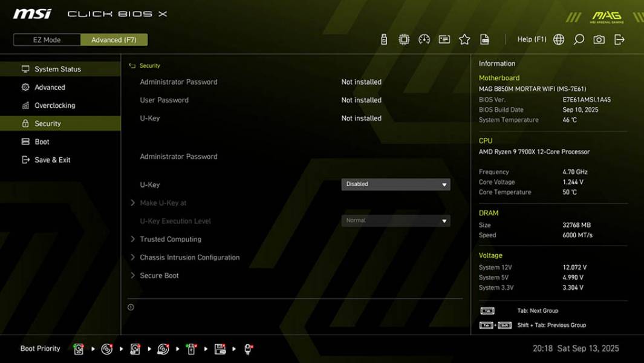The width and height of the screenshot is (644, 363).
Task: Open Favorites using the star icon
Action: tap(464, 39)
